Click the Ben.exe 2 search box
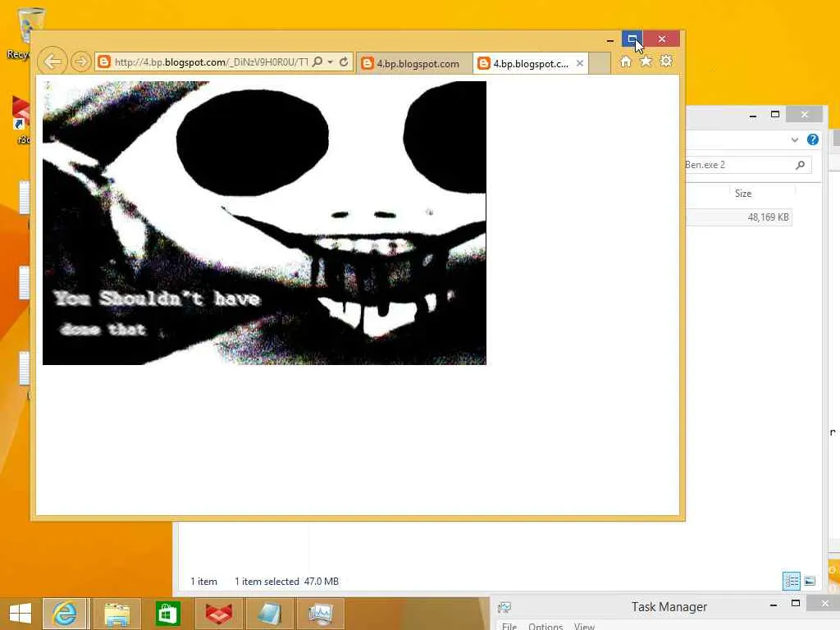 tap(748, 165)
